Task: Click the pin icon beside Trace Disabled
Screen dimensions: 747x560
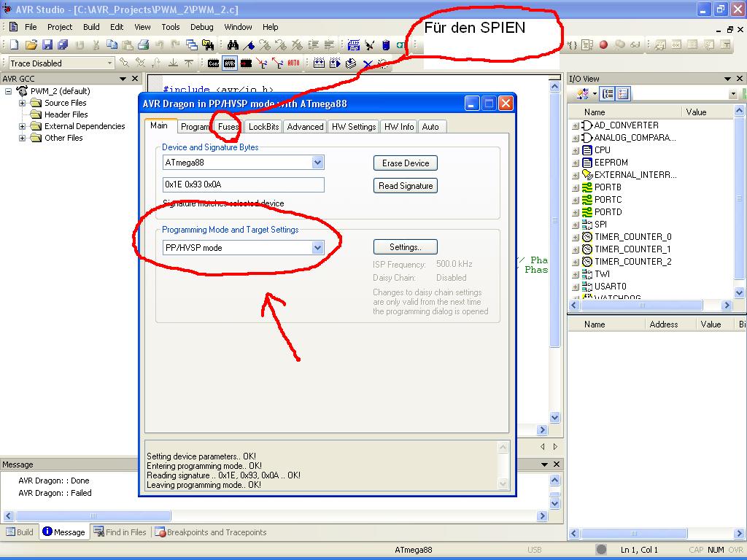Action: (x=124, y=63)
